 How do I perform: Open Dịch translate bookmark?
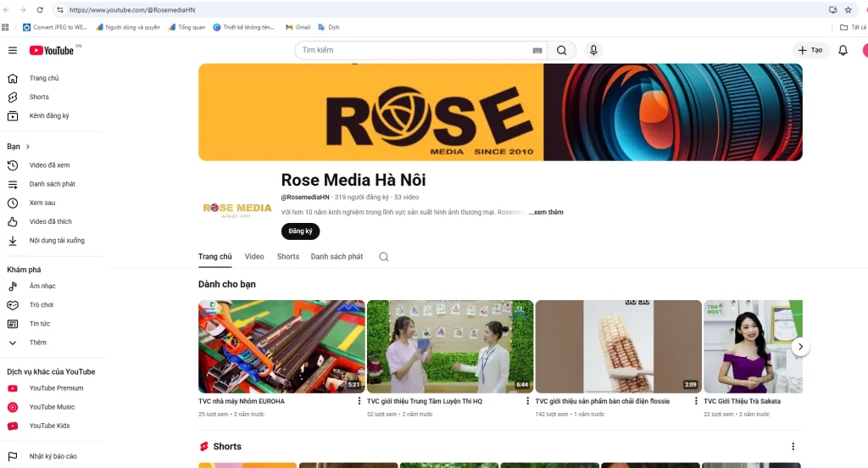click(x=328, y=27)
